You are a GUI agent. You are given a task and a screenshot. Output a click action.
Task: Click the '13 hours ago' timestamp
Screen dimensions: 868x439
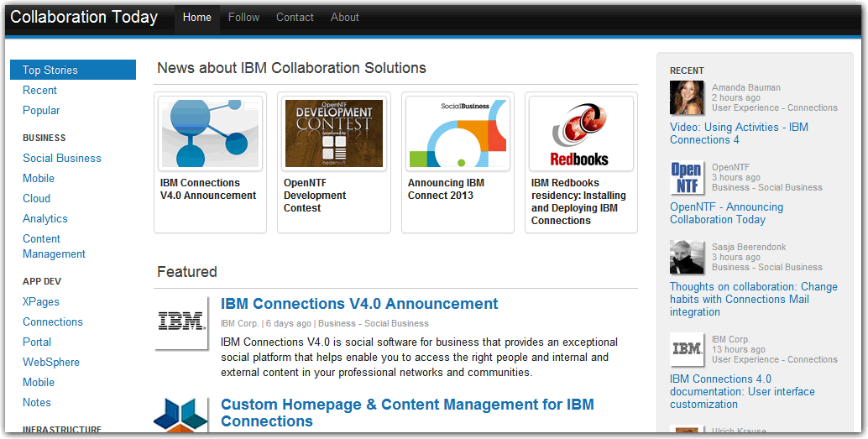pyautogui.click(x=739, y=349)
